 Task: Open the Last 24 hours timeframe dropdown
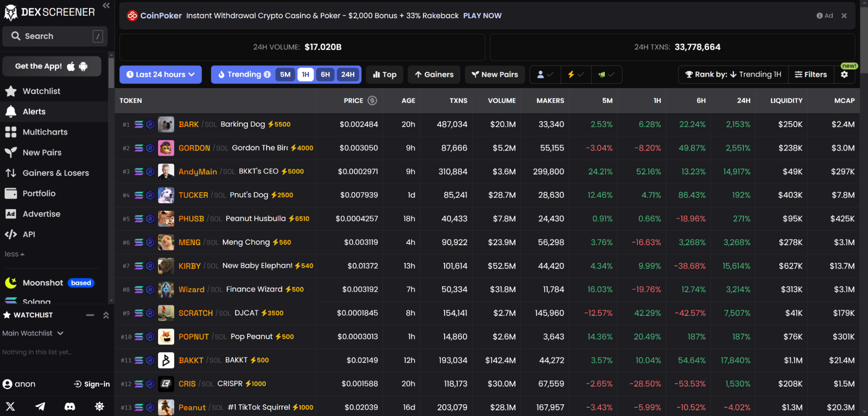pyautogui.click(x=160, y=74)
